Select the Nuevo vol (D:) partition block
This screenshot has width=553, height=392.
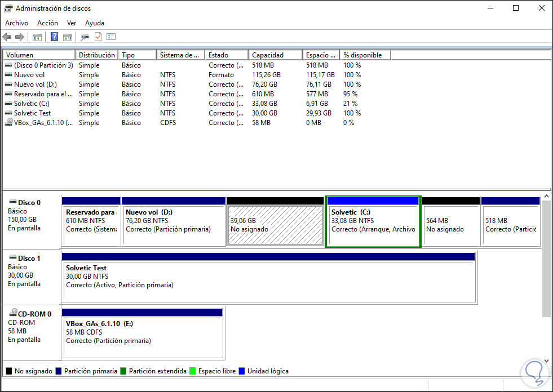click(172, 225)
